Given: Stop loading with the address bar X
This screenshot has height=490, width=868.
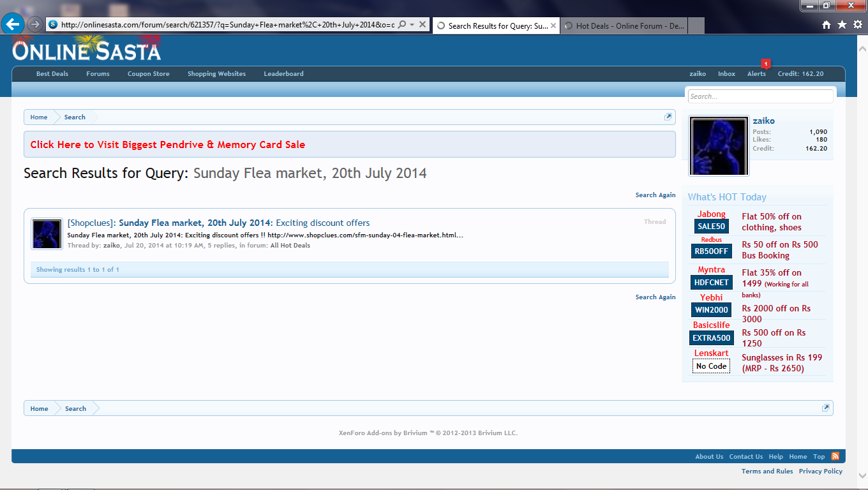Looking at the screenshot, I should pos(423,25).
